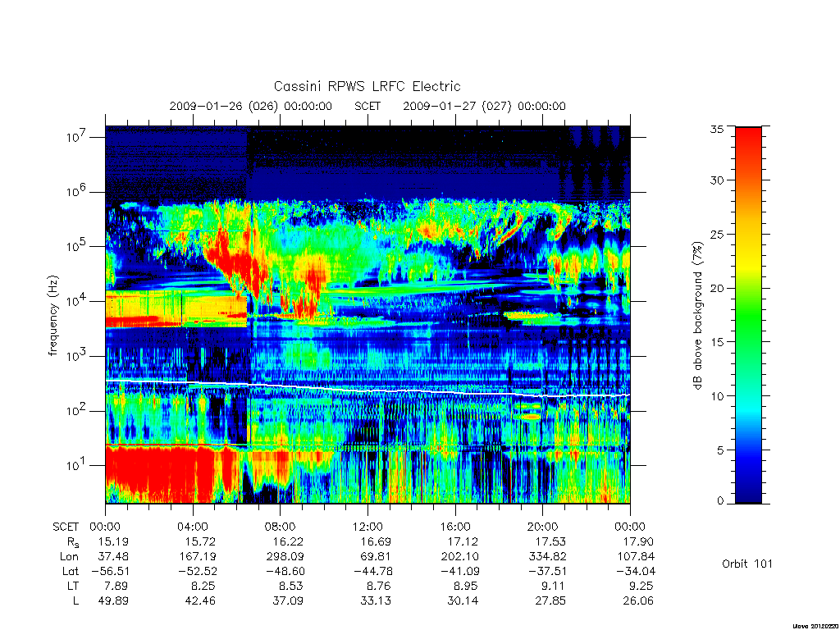Click the LT value '8.76'

click(x=380, y=586)
